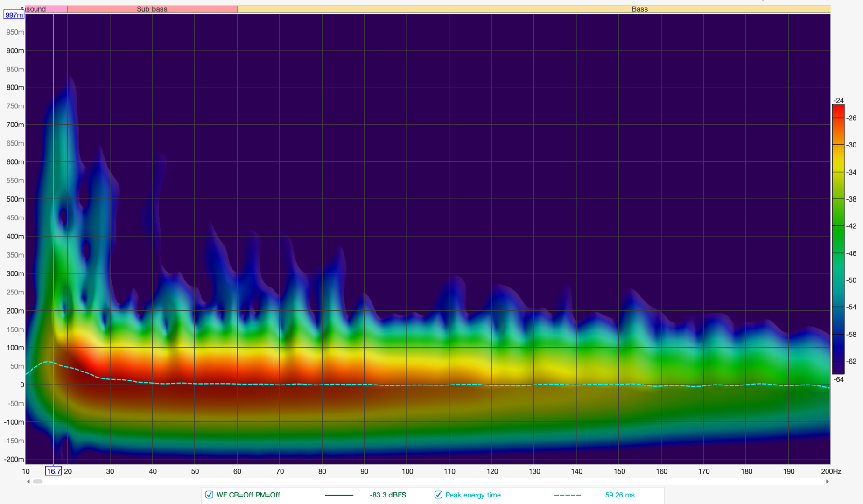Click the 100 Hz frequency axis label
863x504 pixels.
pyautogui.click(x=407, y=471)
